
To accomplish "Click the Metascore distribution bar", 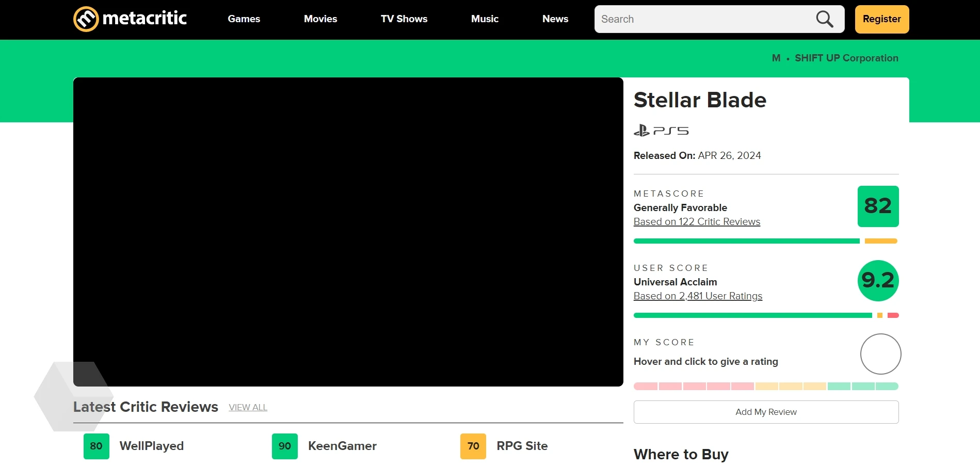I will click(x=766, y=241).
